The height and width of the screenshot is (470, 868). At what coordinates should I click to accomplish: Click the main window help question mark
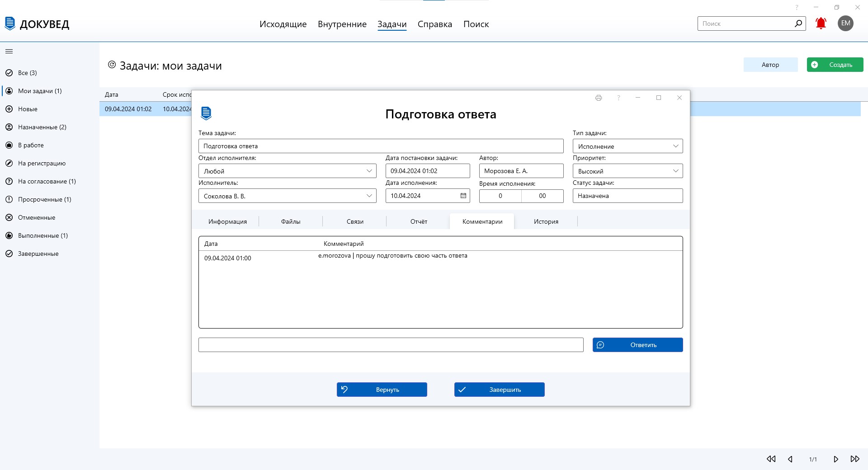797,7
